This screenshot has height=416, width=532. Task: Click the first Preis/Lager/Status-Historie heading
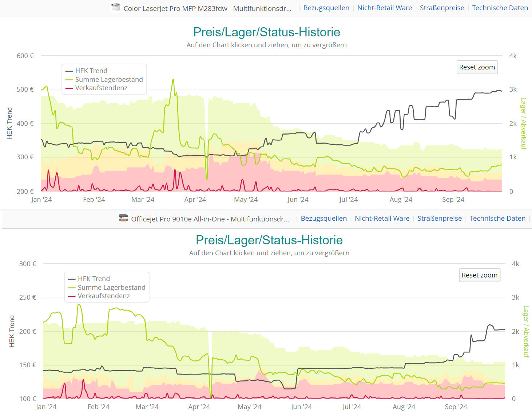click(266, 32)
